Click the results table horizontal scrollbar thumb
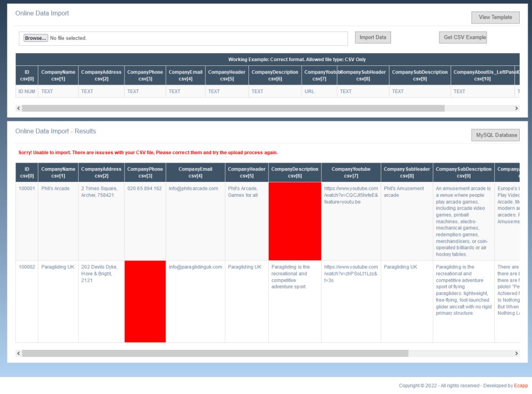The height and width of the screenshot is (394, 532). (215, 353)
